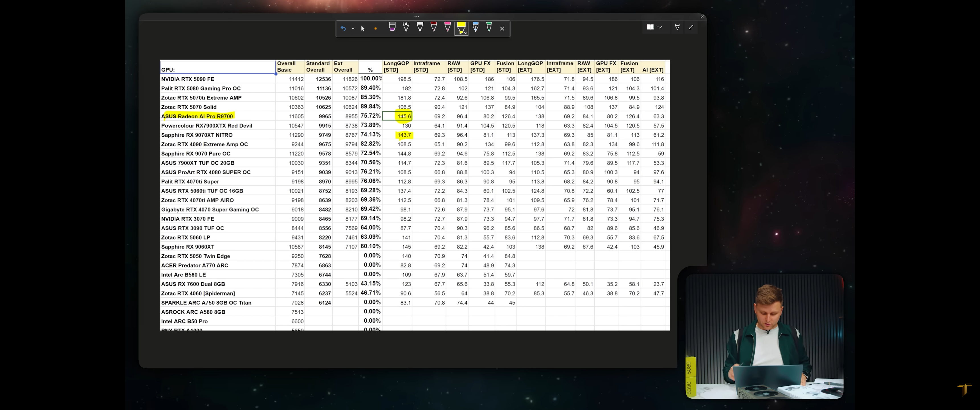The height and width of the screenshot is (410, 980).
Task: Expand the page view mode dropdown
Action: point(660,27)
